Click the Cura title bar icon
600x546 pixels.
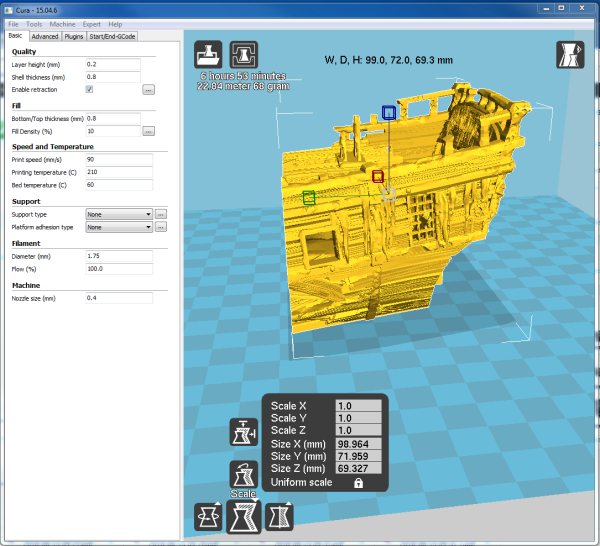click(x=9, y=10)
